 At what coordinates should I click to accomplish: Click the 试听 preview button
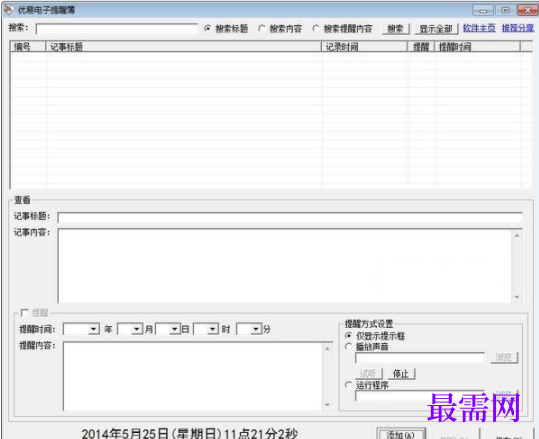368,373
